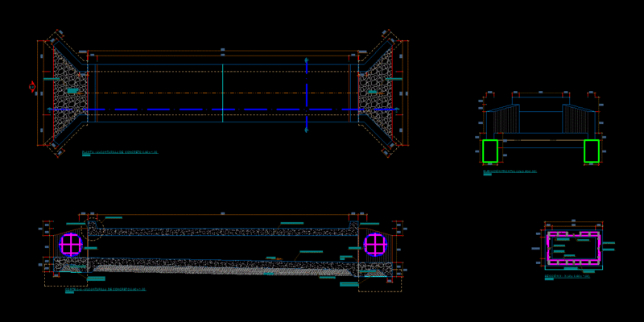
Task: Click the right stone riprap hatch in the plan view
Action: (375, 93)
